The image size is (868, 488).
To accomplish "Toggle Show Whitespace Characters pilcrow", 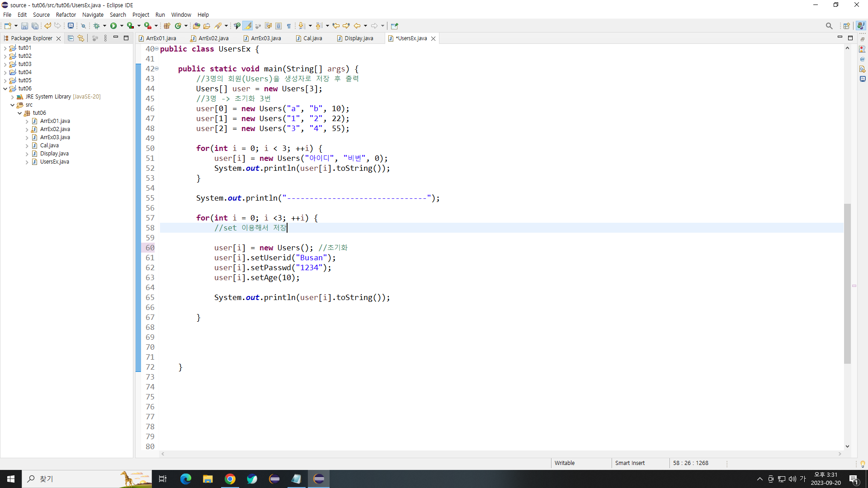I will click(289, 26).
